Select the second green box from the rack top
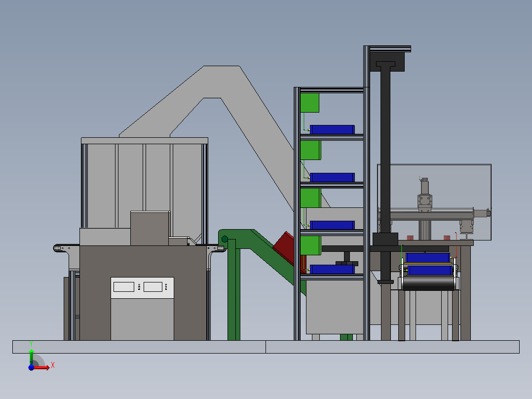The width and height of the screenshot is (532, 399). click(x=310, y=150)
